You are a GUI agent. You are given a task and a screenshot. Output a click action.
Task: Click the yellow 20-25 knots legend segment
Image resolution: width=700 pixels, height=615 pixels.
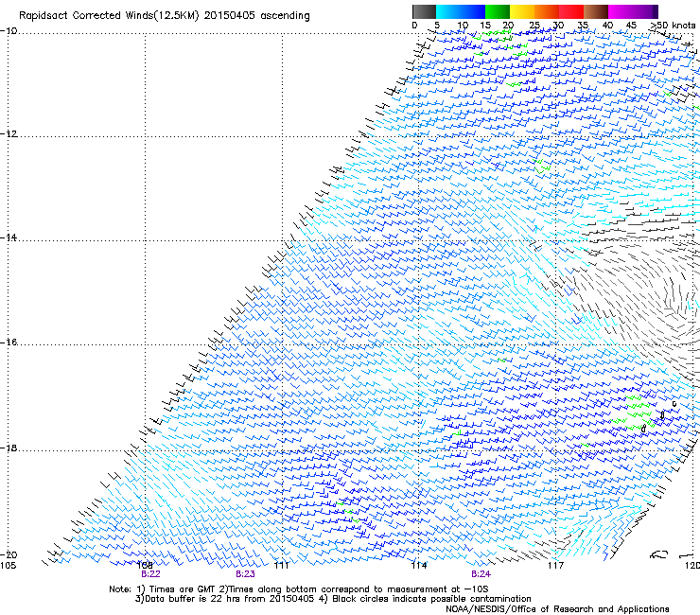click(522, 11)
